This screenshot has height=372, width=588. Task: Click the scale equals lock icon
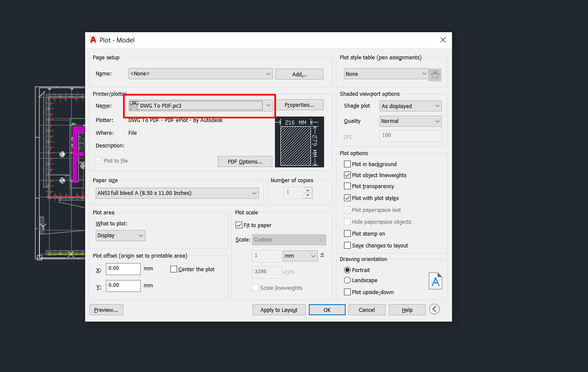322,255
